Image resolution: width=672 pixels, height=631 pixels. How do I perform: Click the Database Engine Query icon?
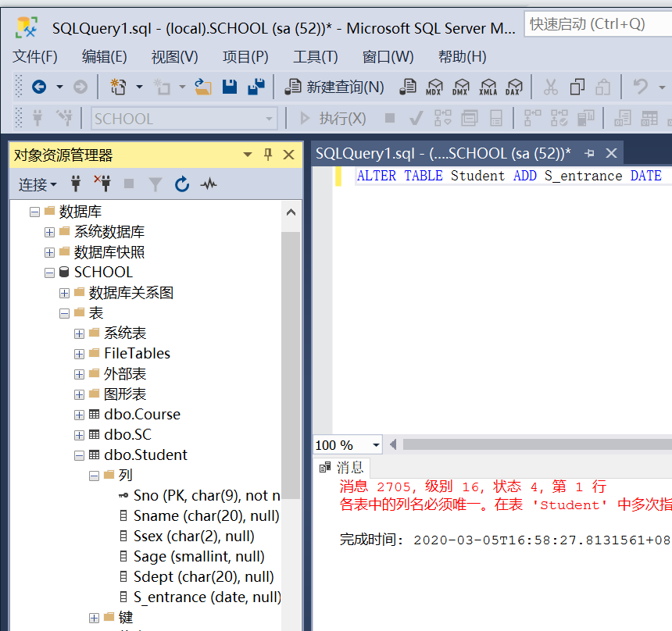pyautogui.click(x=408, y=87)
